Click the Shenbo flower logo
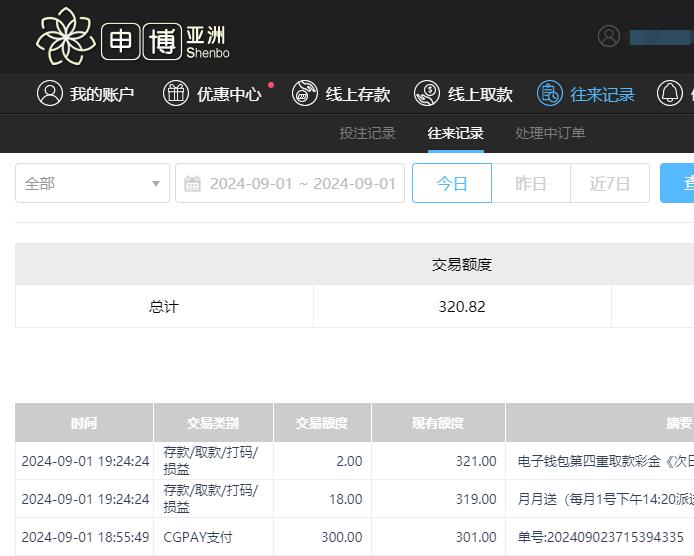The width and height of the screenshot is (694, 556). click(x=66, y=36)
